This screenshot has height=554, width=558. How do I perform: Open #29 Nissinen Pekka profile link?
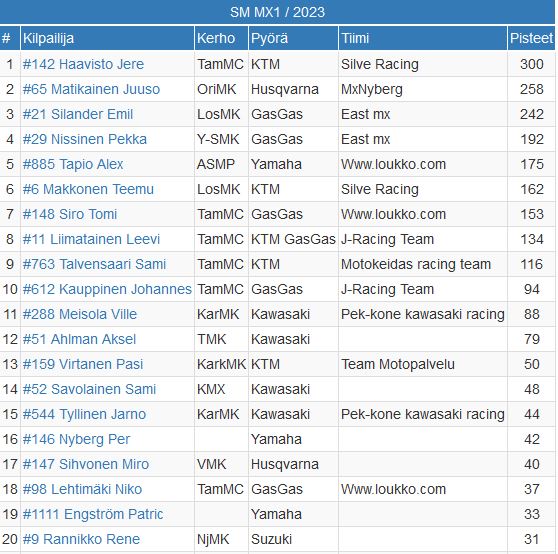[85, 139]
